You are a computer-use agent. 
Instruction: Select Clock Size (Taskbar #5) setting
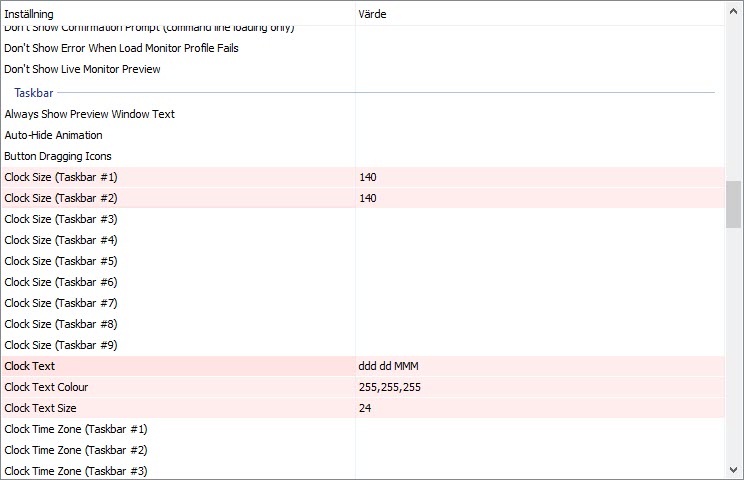[x=61, y=261]
